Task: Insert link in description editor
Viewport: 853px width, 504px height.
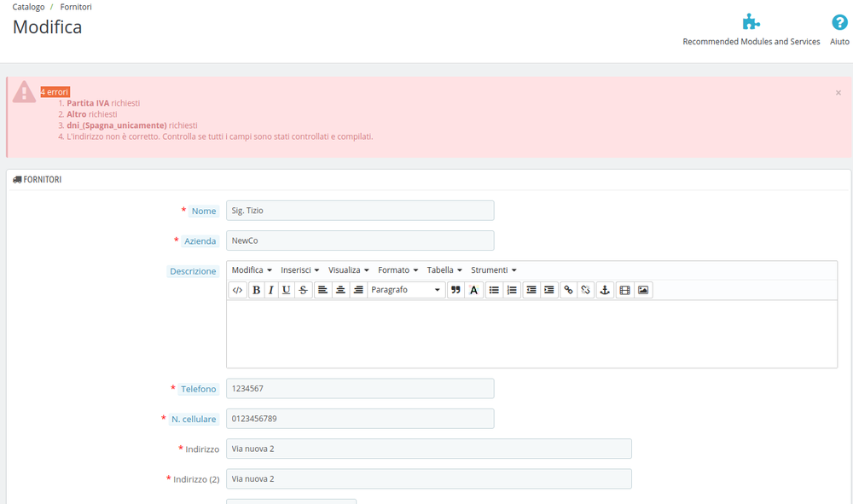Action: point(568,290)
